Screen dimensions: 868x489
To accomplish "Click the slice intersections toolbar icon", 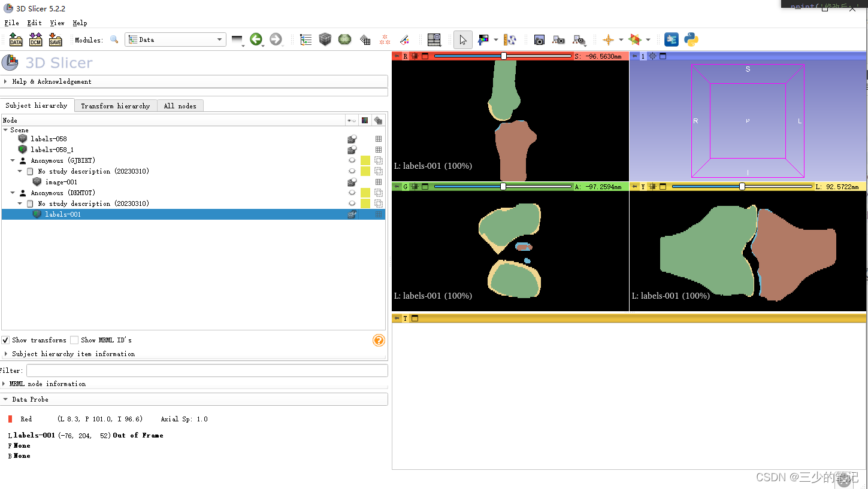I will click(635, 40).
